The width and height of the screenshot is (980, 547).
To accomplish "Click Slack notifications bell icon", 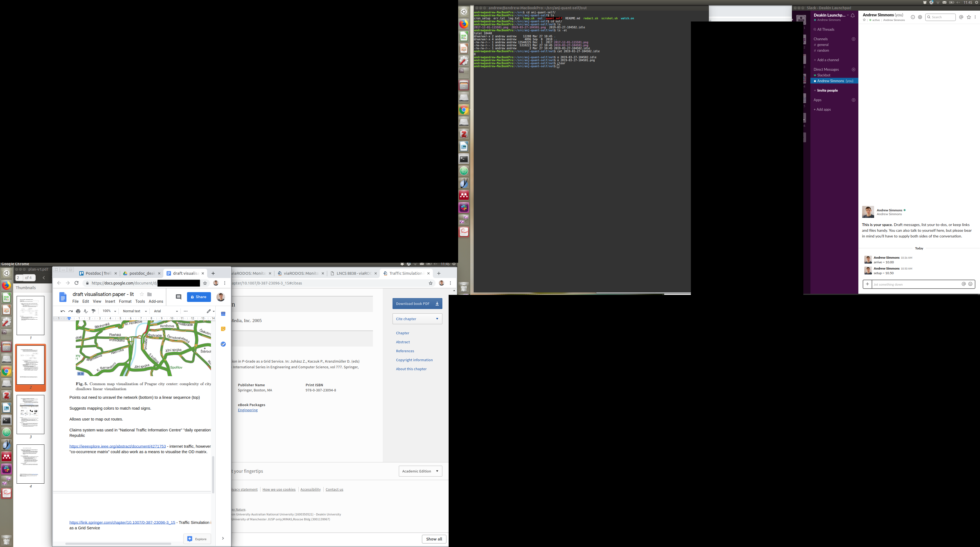I will click(x=853, y=16).
